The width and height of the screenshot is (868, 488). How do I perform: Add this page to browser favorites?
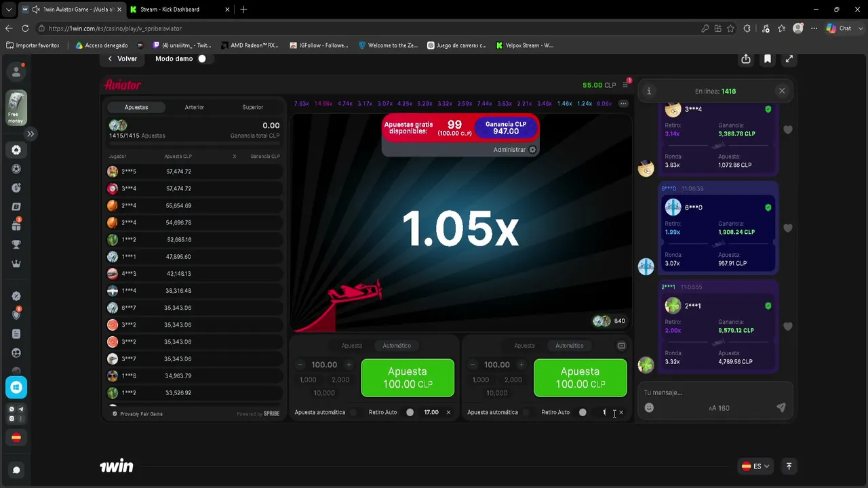(730, 28)
